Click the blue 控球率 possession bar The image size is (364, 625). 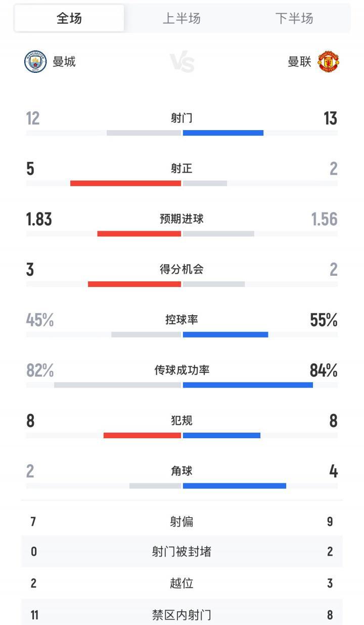click(x=225, y=335)
